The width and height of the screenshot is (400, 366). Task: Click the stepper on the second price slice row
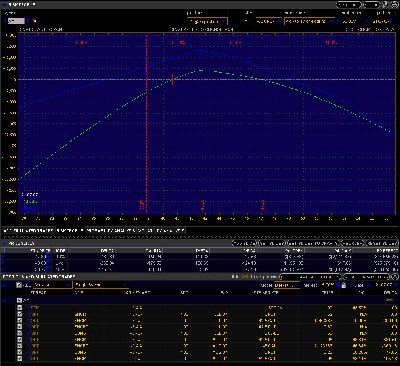tap(49, 263)
